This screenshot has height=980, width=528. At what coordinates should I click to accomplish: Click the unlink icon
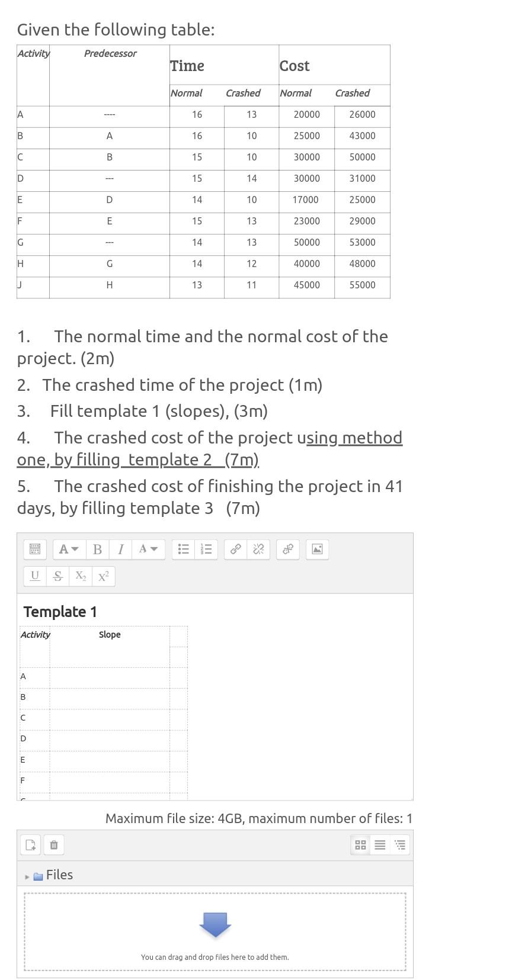pyautogui.click(x=258, y=549)
